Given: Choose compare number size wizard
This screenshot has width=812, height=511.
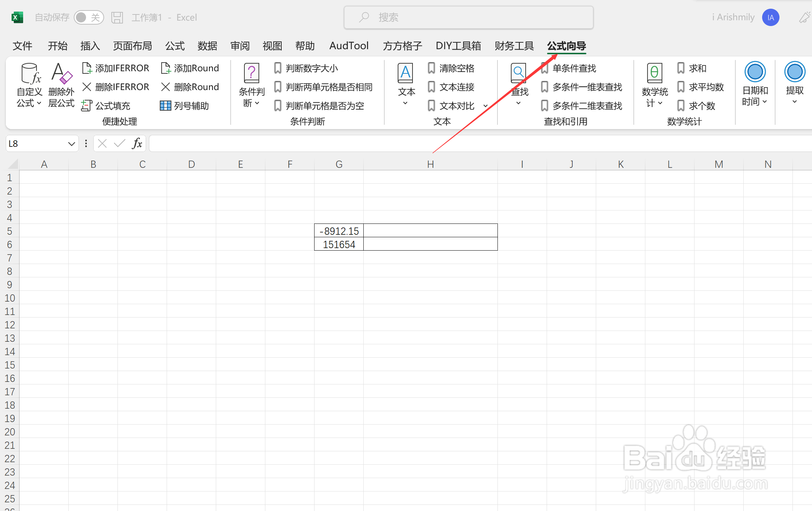Looking at the screenshot, I should point(306,68).
